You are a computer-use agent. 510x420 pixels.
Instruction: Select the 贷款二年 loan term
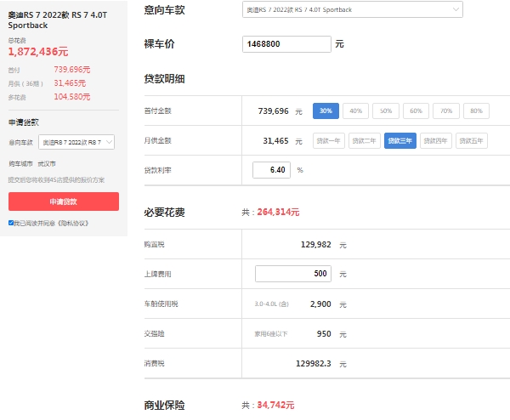pos(365,141)
